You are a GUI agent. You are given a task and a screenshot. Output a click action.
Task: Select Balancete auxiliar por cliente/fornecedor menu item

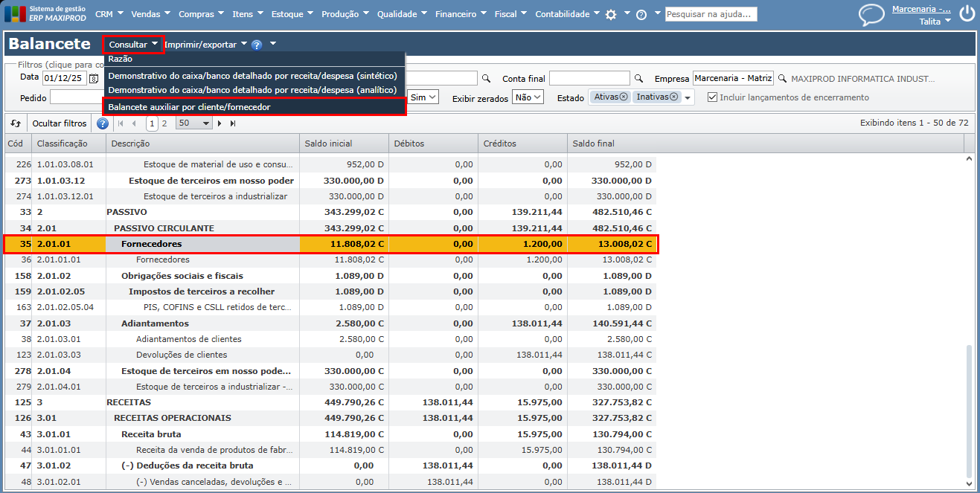click(189, 107)
